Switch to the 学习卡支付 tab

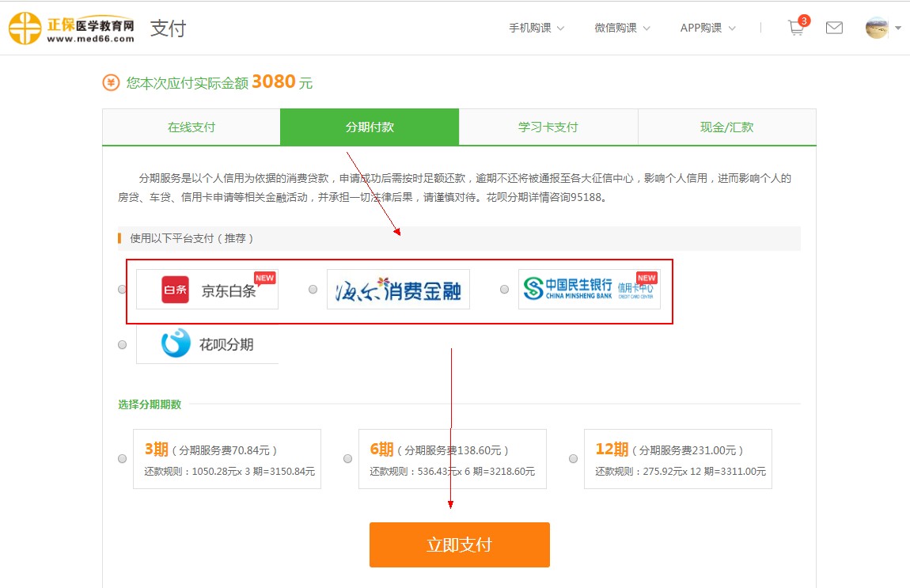(548, 127)
